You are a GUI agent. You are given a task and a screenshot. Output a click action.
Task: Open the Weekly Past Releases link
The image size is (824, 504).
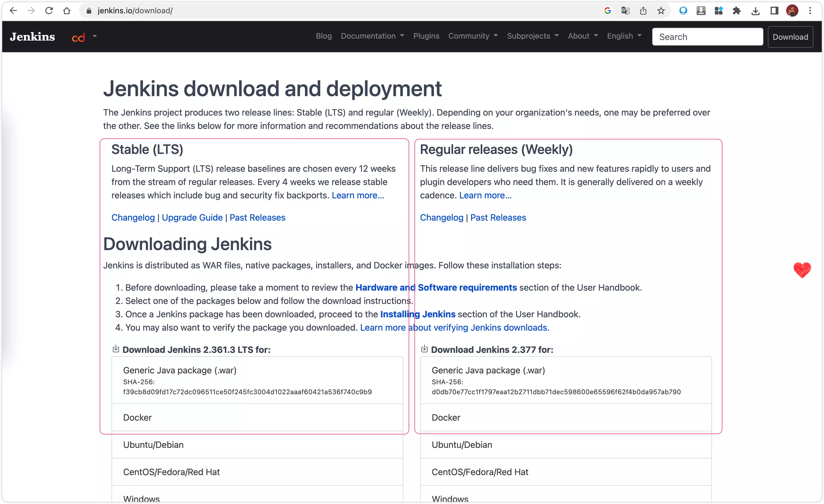498,218
